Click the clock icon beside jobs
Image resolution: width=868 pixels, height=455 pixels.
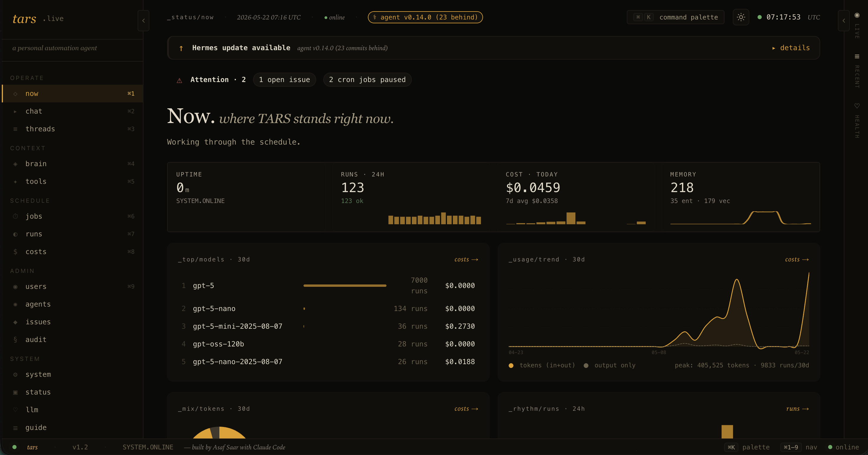[15, 217]
